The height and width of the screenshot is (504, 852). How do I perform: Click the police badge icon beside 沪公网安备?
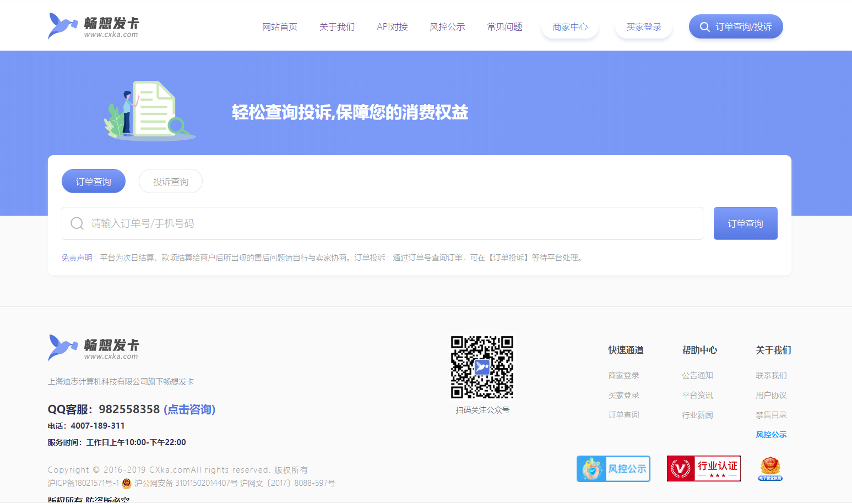pyautogui.click(x=127, y=483)
